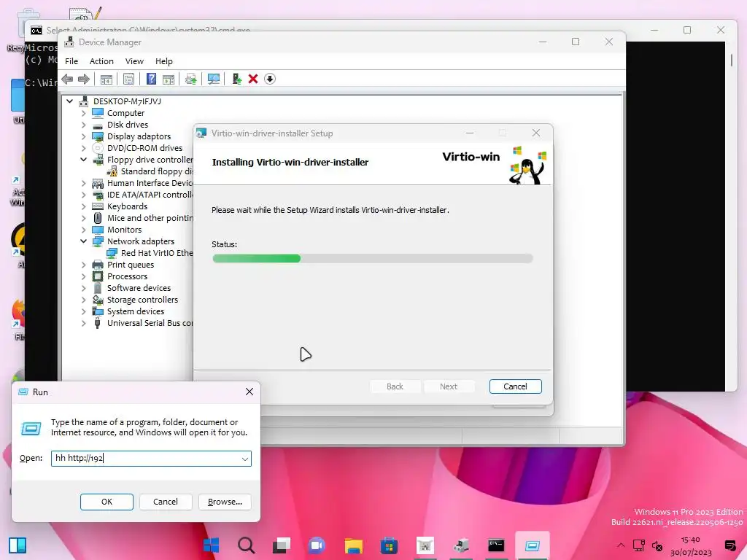Screen dimensions: 747x560
Task: Click the red X Uninstall device toolbar icon
Action: click(x=253, y=79)
